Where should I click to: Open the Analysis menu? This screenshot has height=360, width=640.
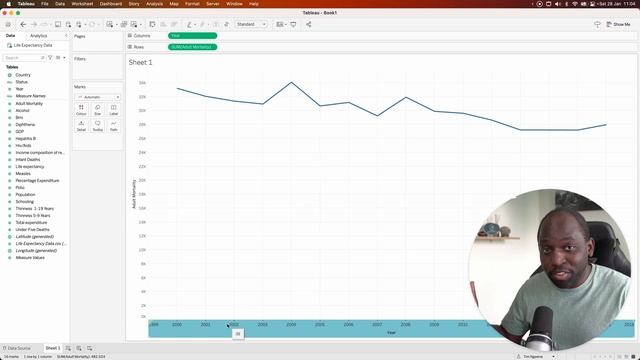(x=154, y=4)
